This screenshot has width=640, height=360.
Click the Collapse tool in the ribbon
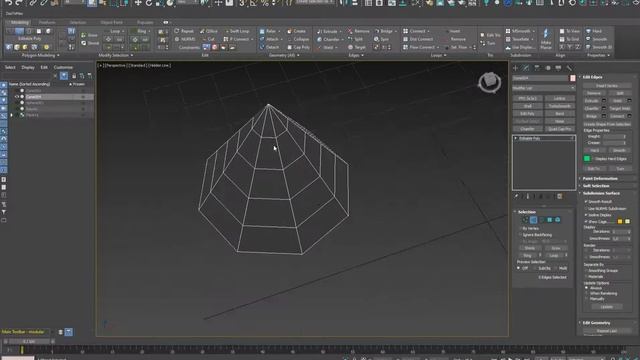click(x=298, y=39)
